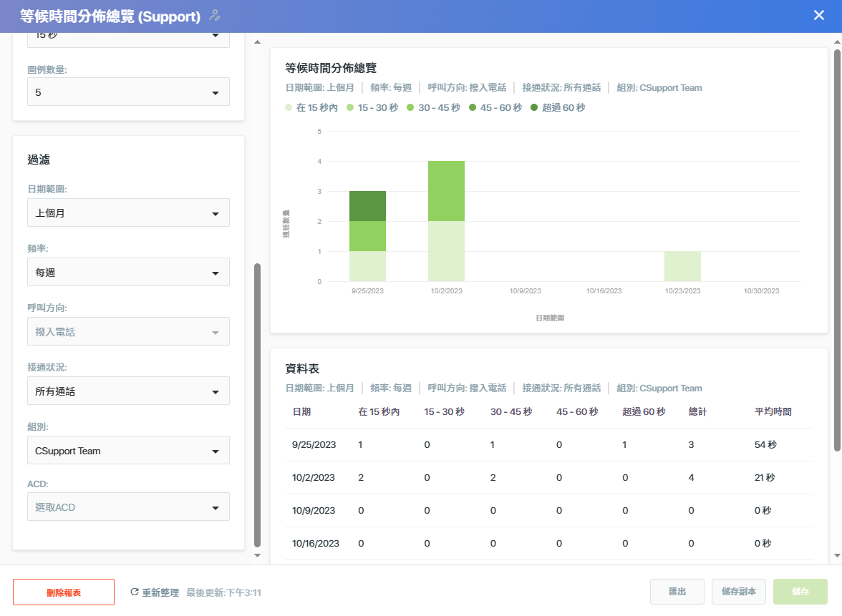
Task: Open the 選取ACD dropdown
Action: 128,507
